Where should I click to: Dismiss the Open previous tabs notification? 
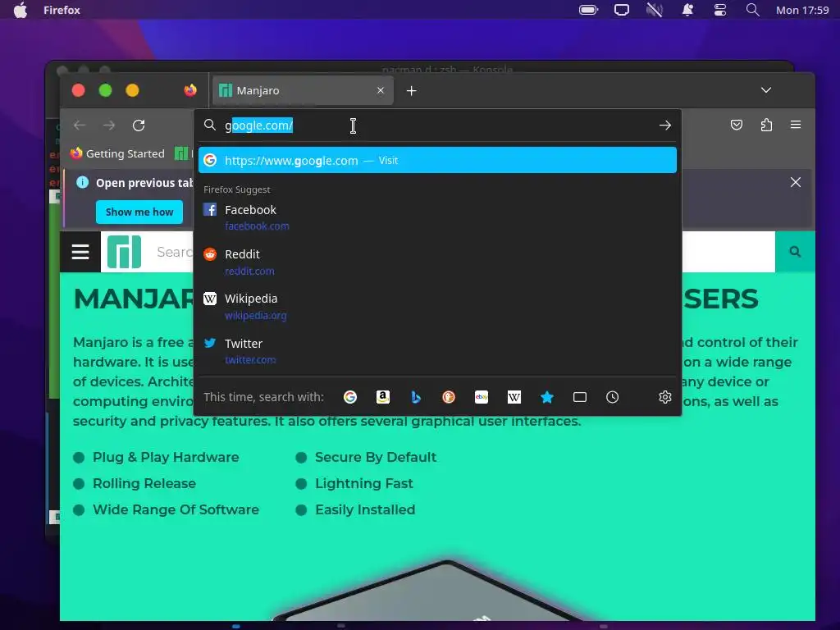(796, 182)
